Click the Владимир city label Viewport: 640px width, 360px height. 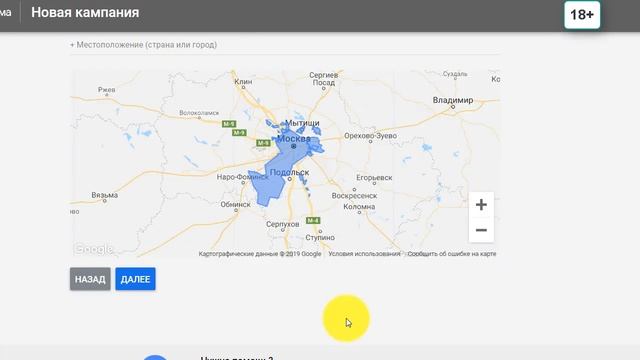453,100
